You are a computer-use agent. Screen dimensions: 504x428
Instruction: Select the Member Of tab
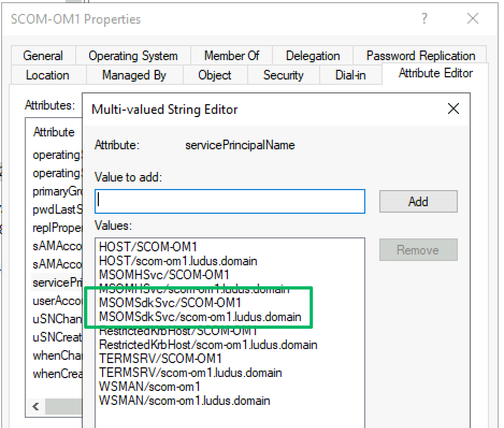tap(232, 56)
